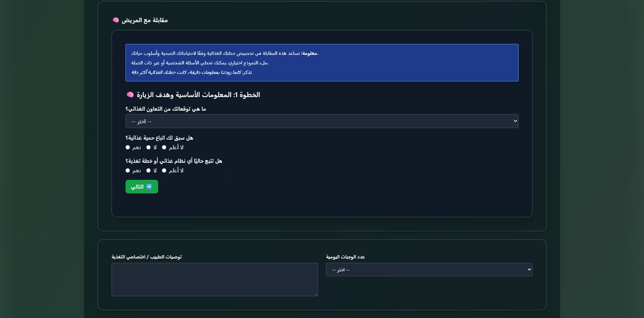Screen dimensions: 644x318
Task: Select لا for اتباع حمية غذائية question
Action: pos(149,148)
